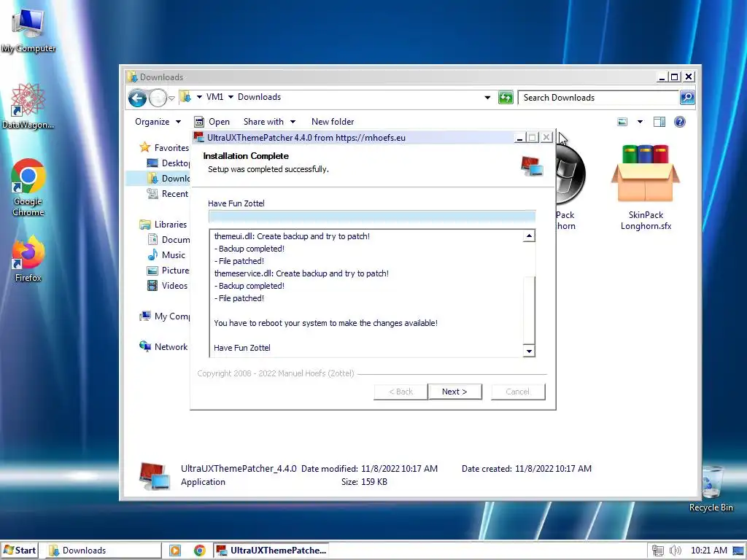The width and height of the screenshot is (747, 560).
Task: Click show desktop icon in tray
Action: pos(738,551)
